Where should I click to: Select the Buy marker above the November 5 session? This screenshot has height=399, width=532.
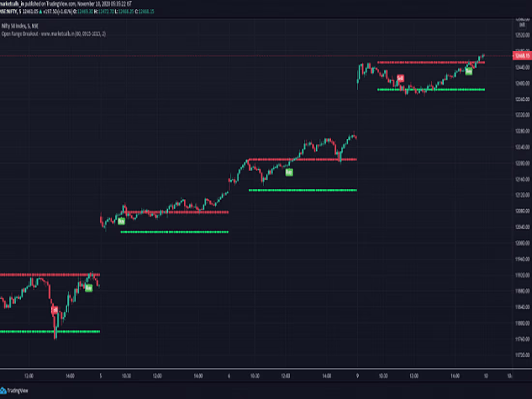coord(121,222)
